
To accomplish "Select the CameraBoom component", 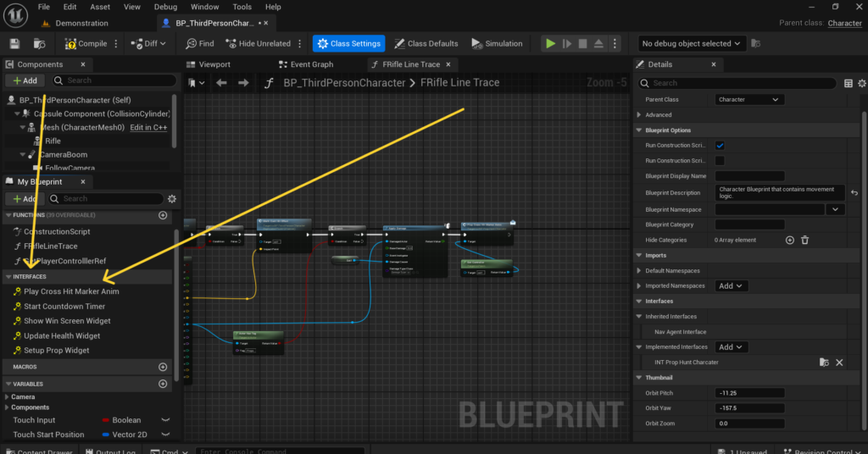I will point(63,155).
